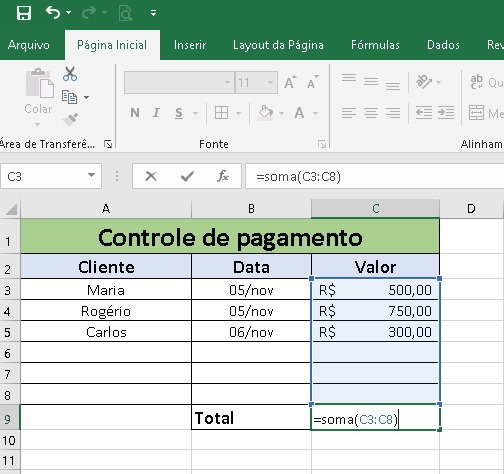Viewport: 504px width, 474px height.
Task: Open Área de Transferência dialog launcher
Action: tap(108, 144)
